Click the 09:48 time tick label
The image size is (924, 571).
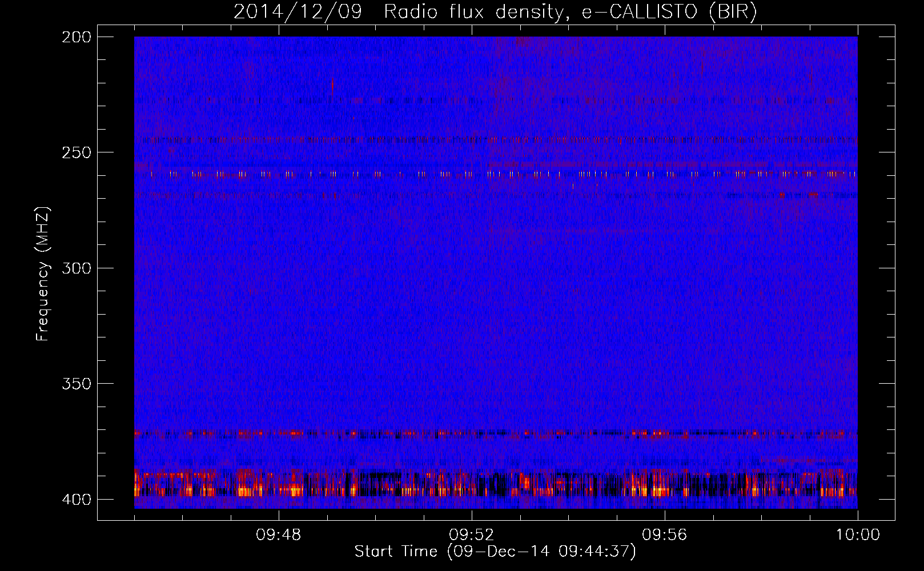279,535
